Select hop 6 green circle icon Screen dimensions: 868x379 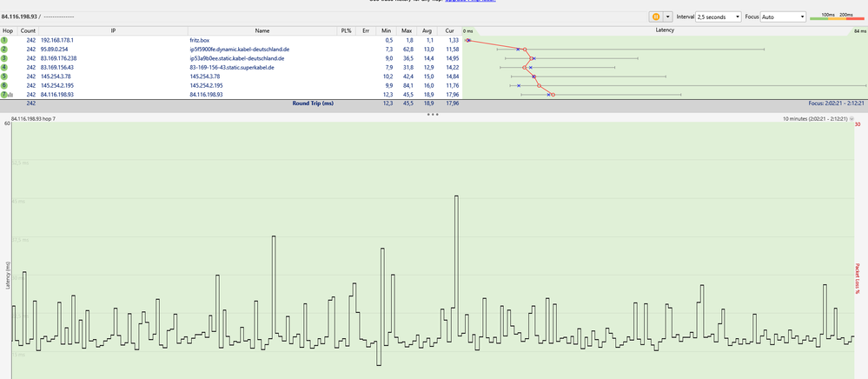pos(4,85)
